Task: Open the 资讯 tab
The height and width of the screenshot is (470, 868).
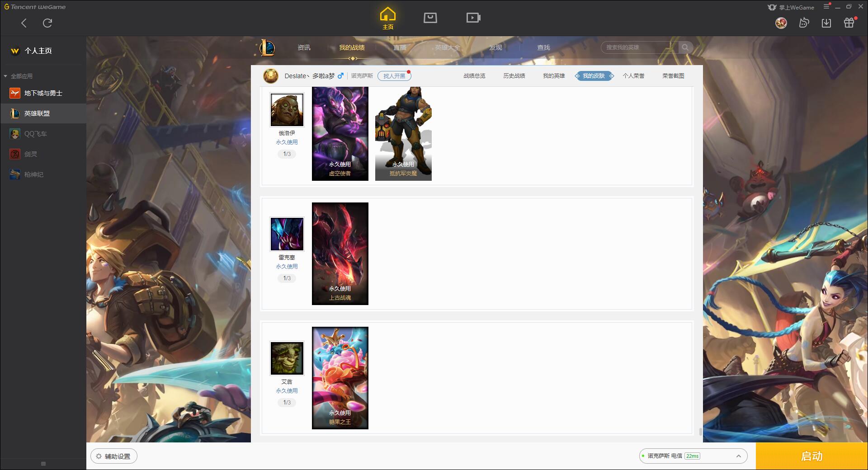Action: pyautogui.click(x=304, y=47)
